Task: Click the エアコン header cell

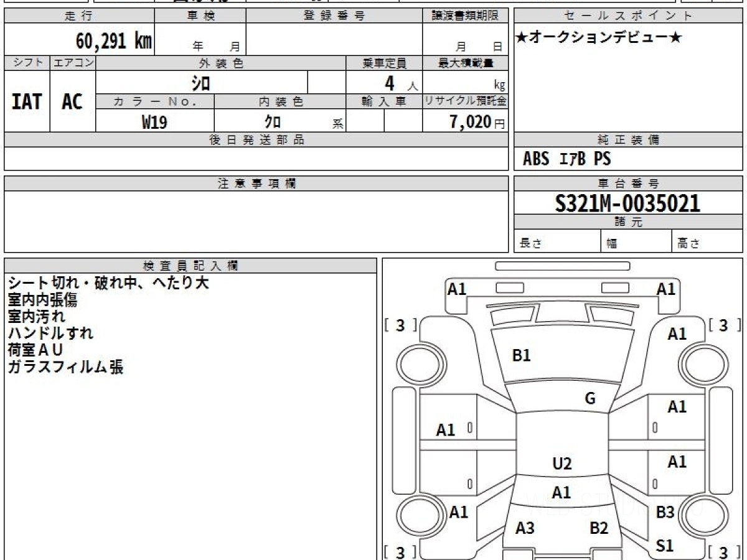Action: pos(73,63)
